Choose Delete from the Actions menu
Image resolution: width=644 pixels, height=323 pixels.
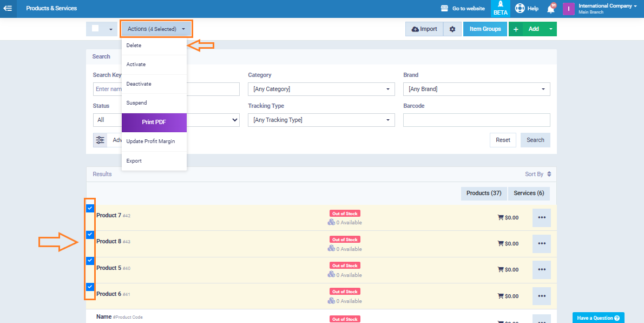click(x=134, y=46)
